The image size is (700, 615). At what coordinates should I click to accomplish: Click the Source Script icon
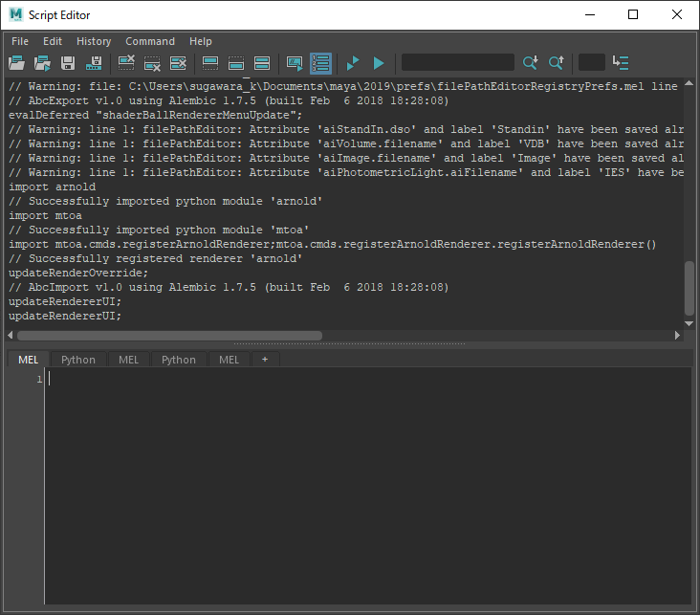tap(42, 63)
